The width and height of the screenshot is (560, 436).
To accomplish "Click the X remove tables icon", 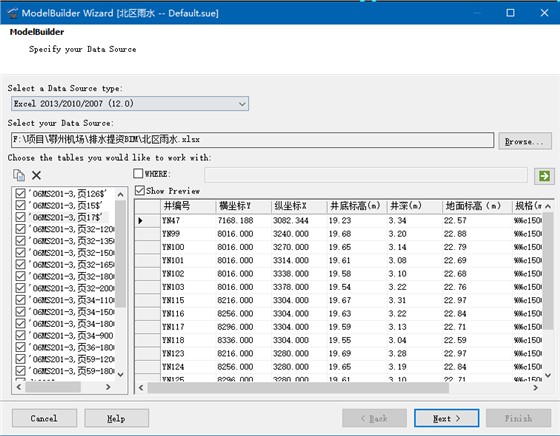I will pyautogui.click(x=36, y=175).
